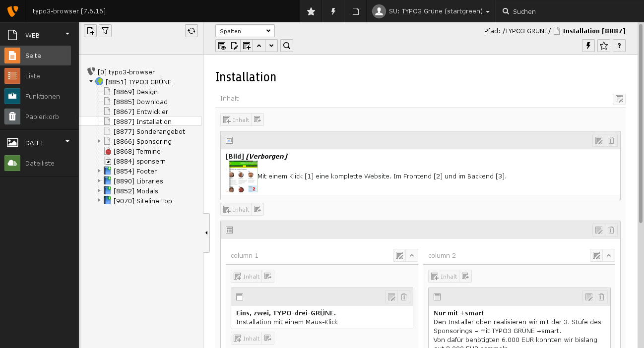Viewport: 644px width, 348px height.
Task: Click the grid type icon of the container element
Action: [x=229, y=230]
